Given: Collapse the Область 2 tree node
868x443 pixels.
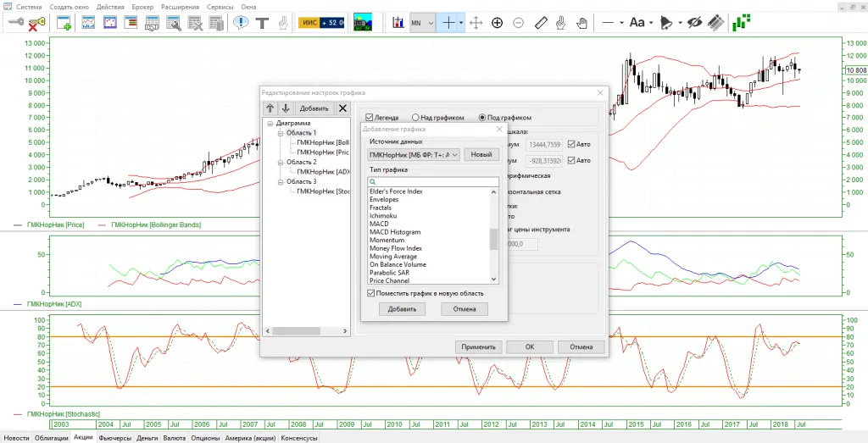Looking at the screenshot, I should coord(280,162).
